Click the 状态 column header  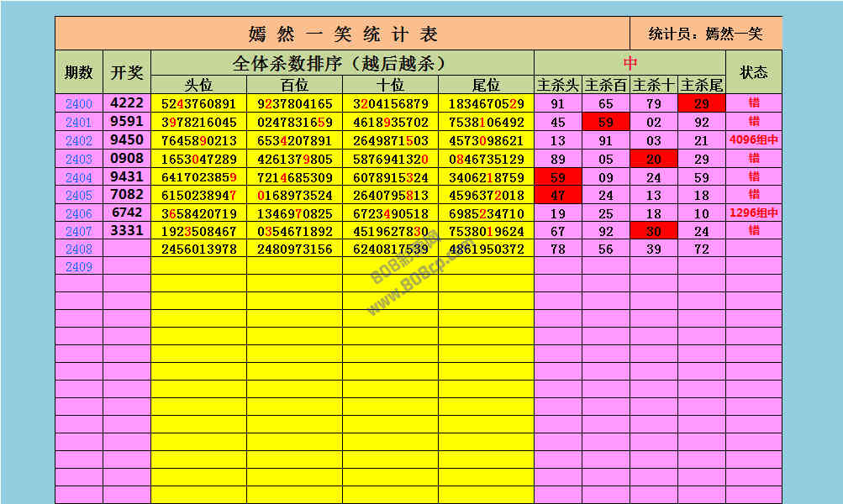(x=754, y=72)
